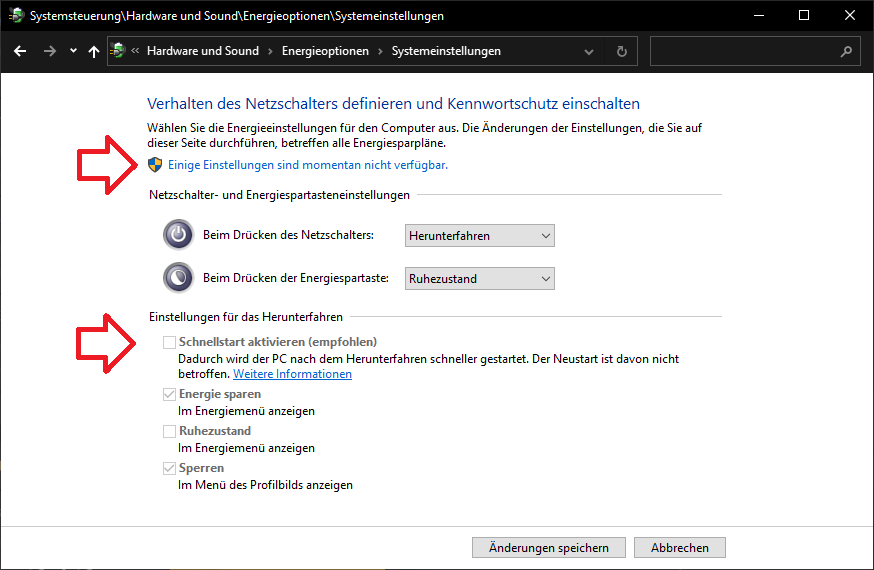This screenshot has width=874, height=570.
Task: Go back with the left arrow button
Action: point(20,51)
